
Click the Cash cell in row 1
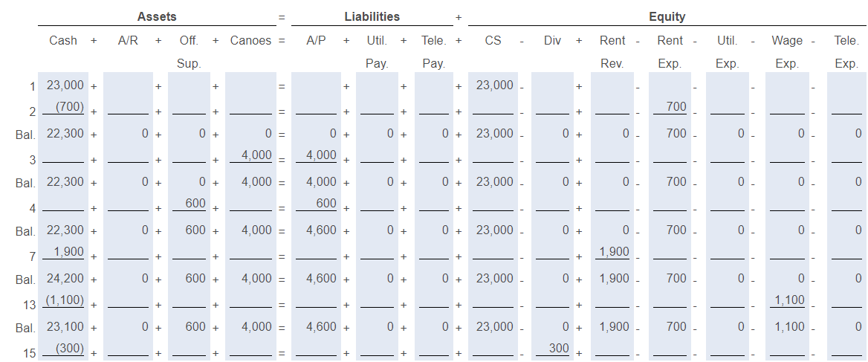tap(63, 85)
